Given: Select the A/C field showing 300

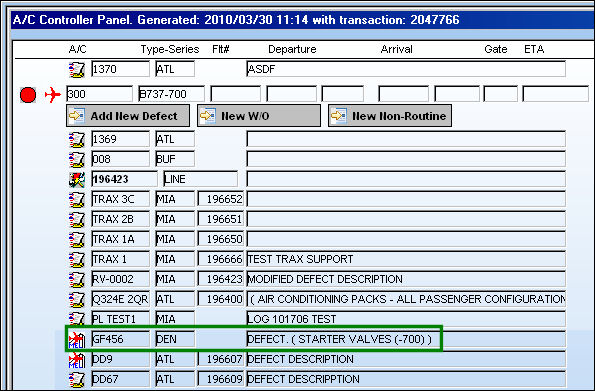Looking at the screenshot, I should [x=99, y=94].
